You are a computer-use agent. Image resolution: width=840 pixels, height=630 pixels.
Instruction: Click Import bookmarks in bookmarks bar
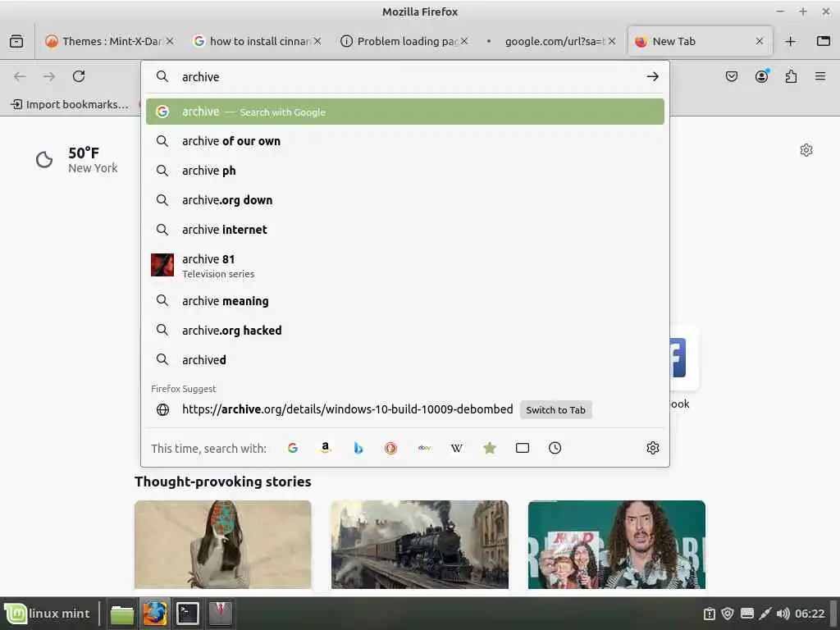click(x=70, y=104)
